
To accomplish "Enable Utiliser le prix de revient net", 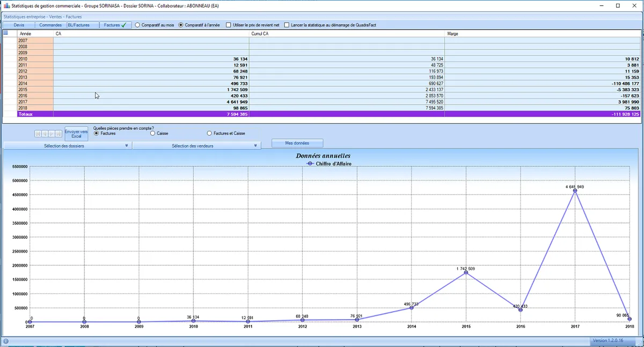I will pyautogui.click(x=229, y=25).
